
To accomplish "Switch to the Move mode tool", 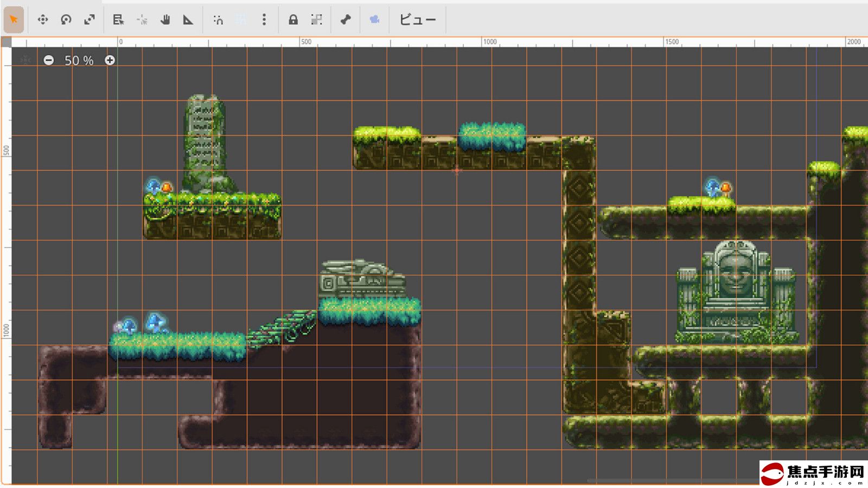I will point(43,20).
